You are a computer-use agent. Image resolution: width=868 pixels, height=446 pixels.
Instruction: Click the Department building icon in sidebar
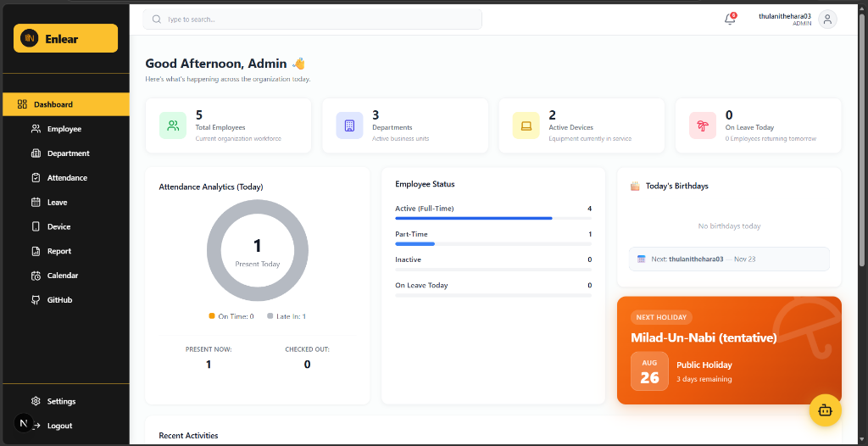pos(36,153)
